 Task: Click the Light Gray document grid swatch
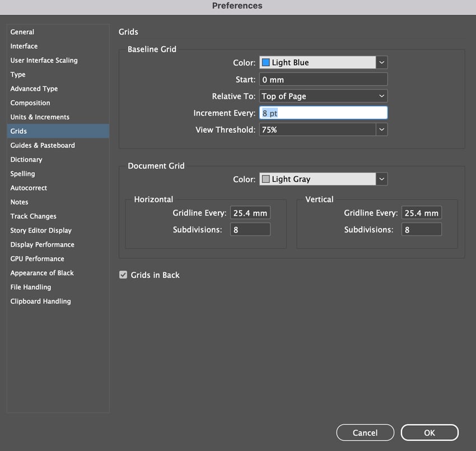click(x=266, y=179)
